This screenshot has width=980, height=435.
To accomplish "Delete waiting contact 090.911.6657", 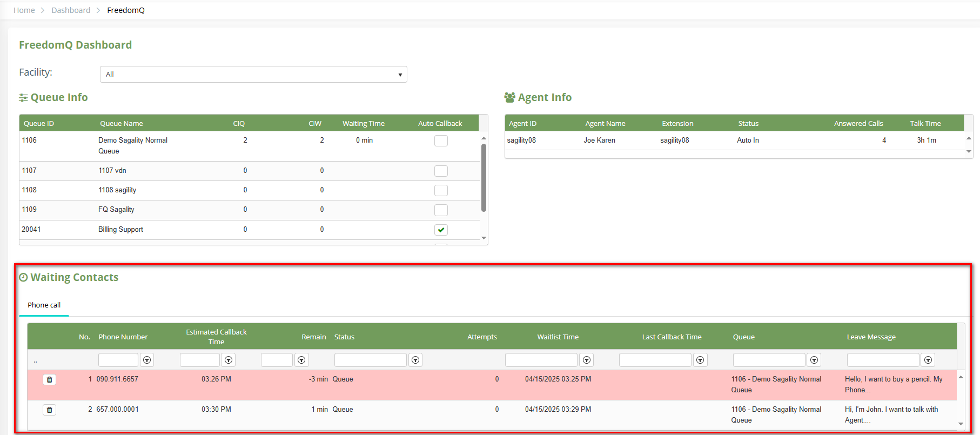I will [x=49, y=380].
